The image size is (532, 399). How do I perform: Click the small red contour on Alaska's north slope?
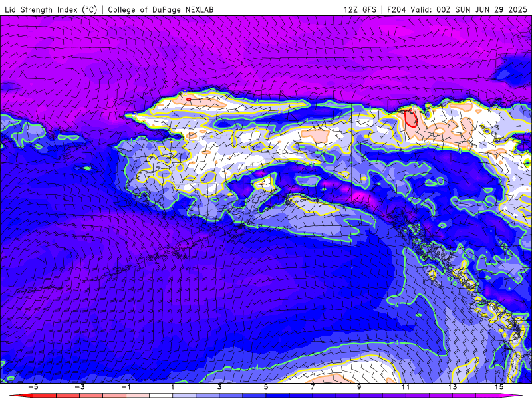coord(188,99)
